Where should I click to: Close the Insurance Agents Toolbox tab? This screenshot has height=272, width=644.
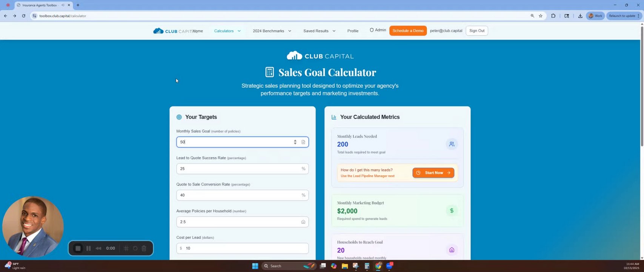(x=69, y=5)
